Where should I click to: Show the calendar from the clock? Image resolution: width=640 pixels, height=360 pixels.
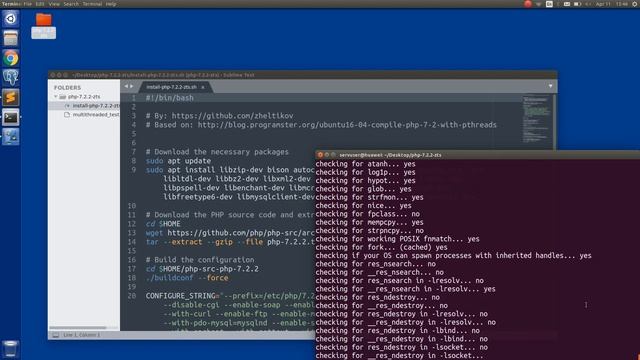point(611,4)
